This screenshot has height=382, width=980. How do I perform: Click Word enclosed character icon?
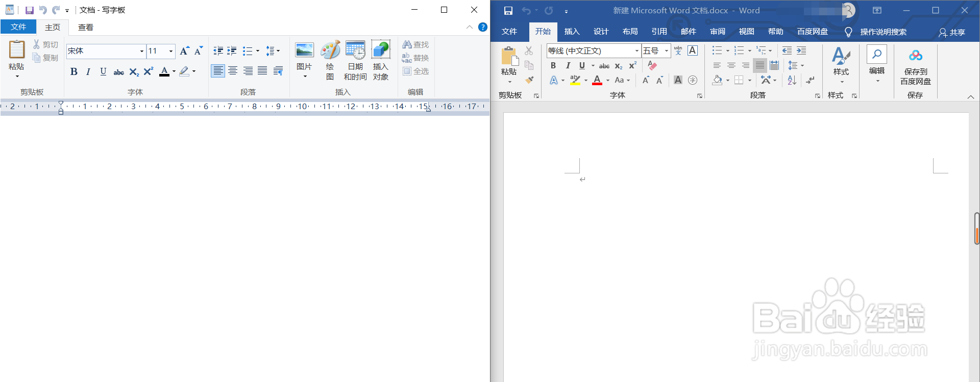[693, 80]
